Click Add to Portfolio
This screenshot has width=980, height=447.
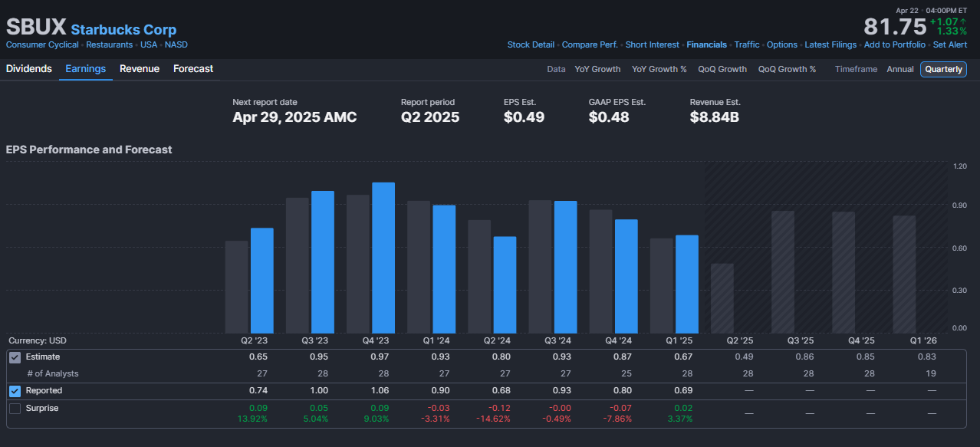895,44
